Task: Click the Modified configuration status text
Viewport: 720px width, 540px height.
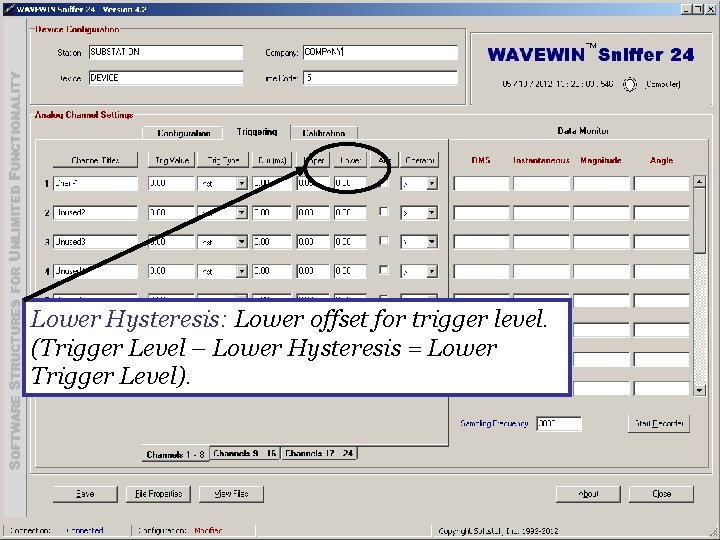Action: point(208,530)
